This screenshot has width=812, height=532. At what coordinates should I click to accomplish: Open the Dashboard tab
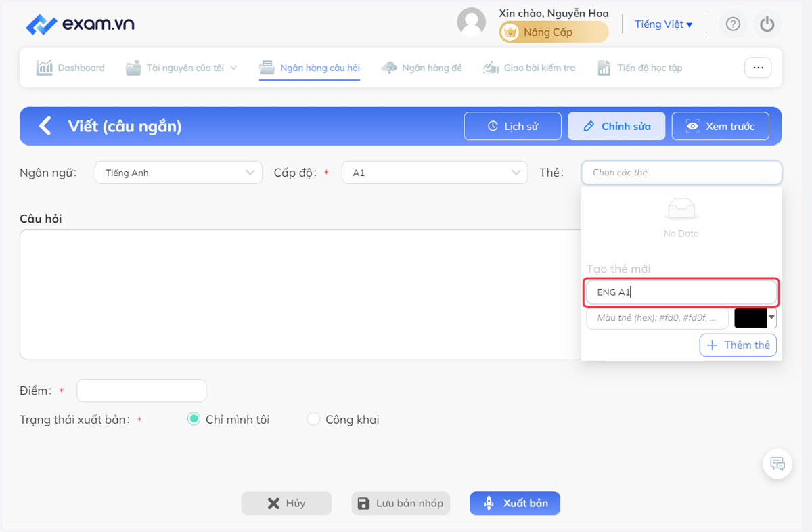click(x=71, y=68)
